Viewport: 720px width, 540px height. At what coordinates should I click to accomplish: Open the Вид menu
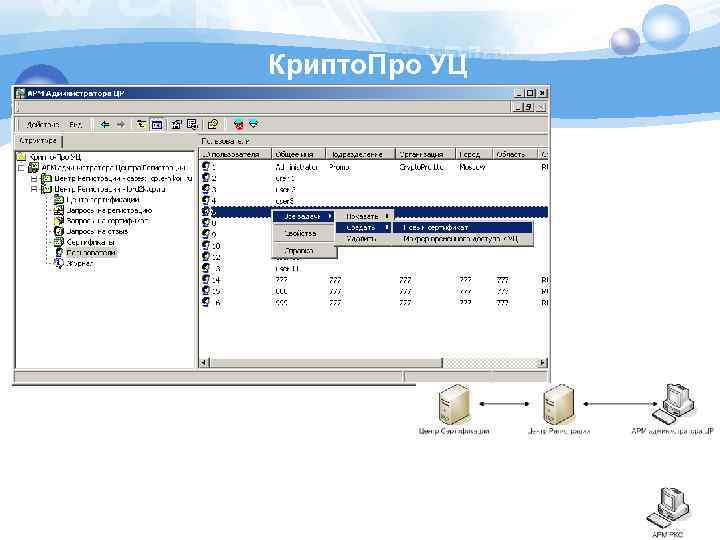[x=76, y=124]
